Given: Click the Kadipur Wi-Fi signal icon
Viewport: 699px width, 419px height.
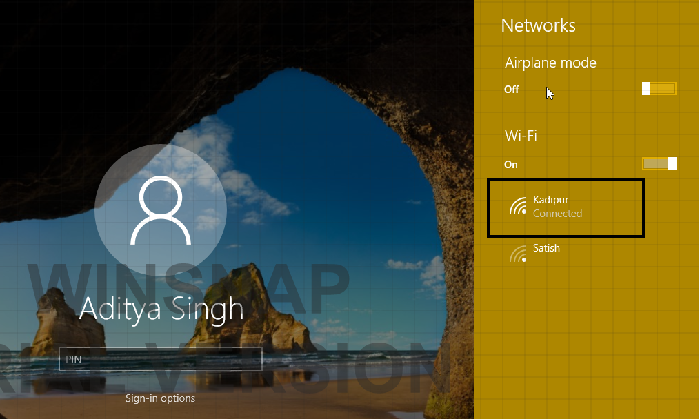Looking at the screenshot, I should click(x=518, y=207).
